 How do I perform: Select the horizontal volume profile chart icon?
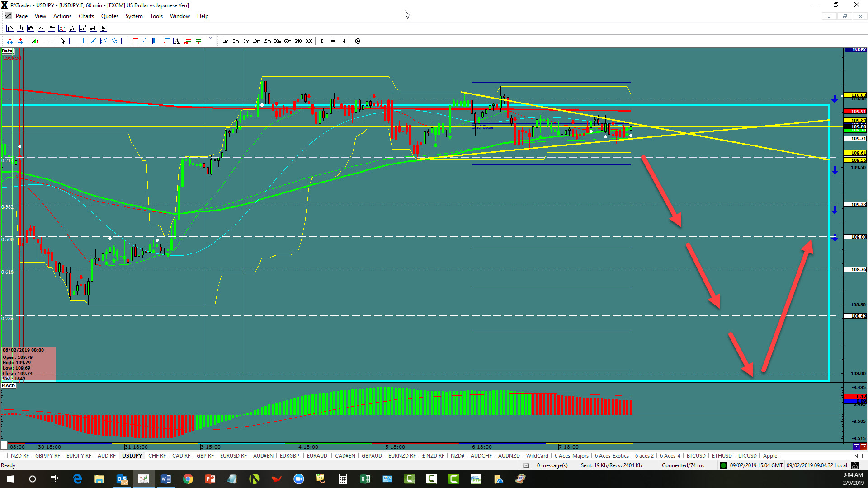click(104, 28)
